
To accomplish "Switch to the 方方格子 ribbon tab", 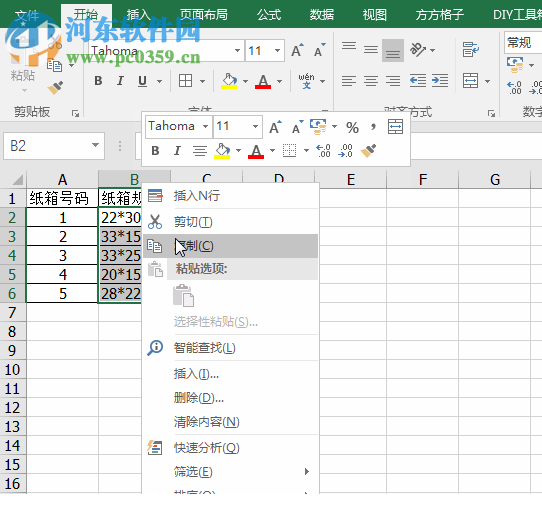I will point(440,15).
